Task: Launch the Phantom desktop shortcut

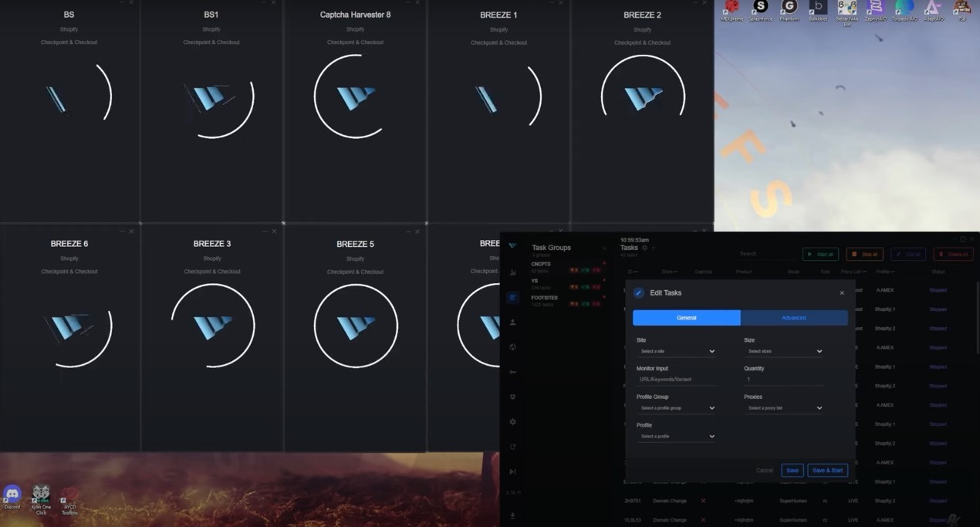Action: click(789, 10)
